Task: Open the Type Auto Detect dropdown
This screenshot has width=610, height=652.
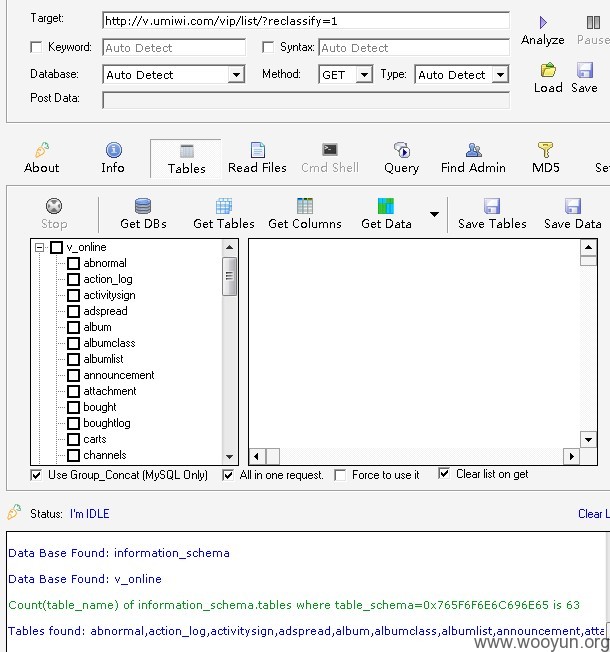Action: pos(501,75)
